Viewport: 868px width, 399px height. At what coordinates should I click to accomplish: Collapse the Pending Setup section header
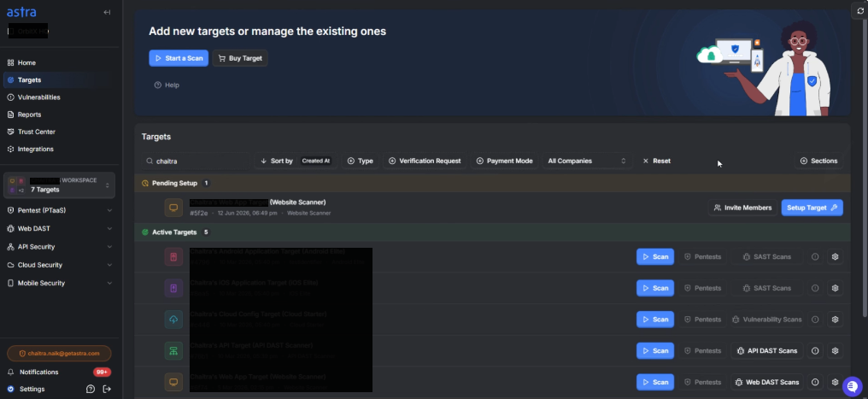coord(492,183)
